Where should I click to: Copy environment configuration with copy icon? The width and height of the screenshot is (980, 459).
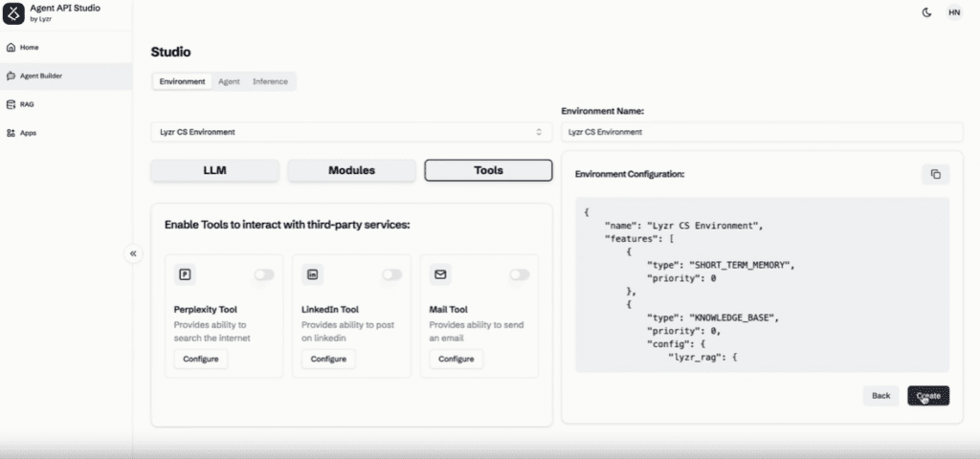pyautogui.click(x=936, y=174)
